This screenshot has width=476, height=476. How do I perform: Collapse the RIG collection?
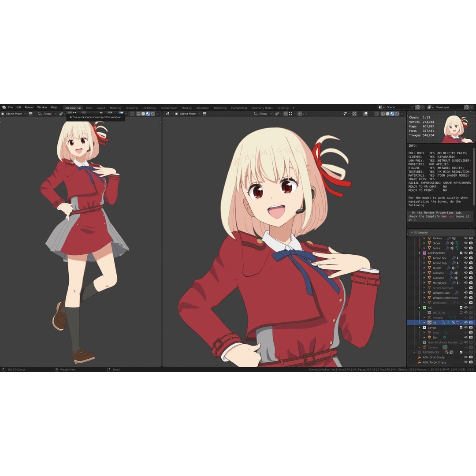pyautogui.click(x=419, y=308)
